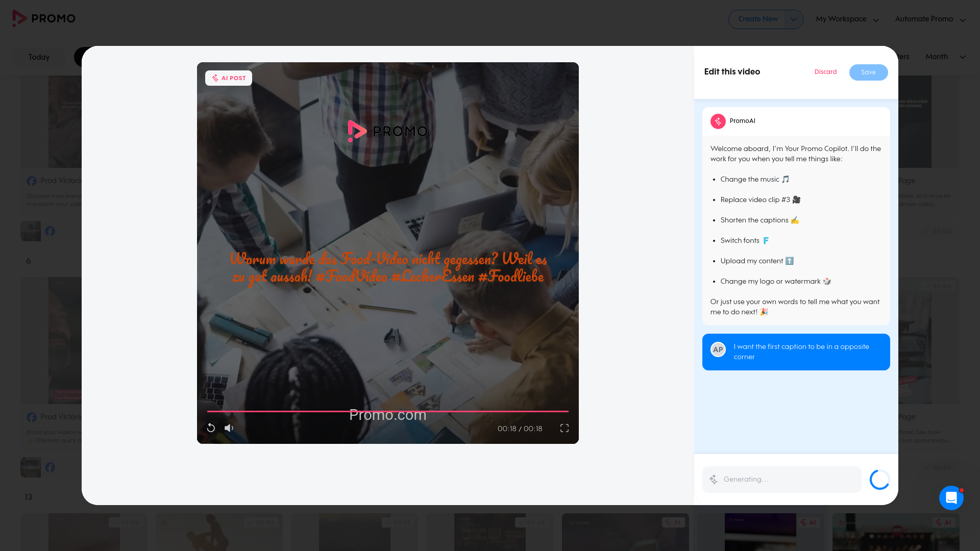Open the chat support bubble
The height and width of the screenshot is (551, 980).
pyautogui.click(x=951, y=498)
